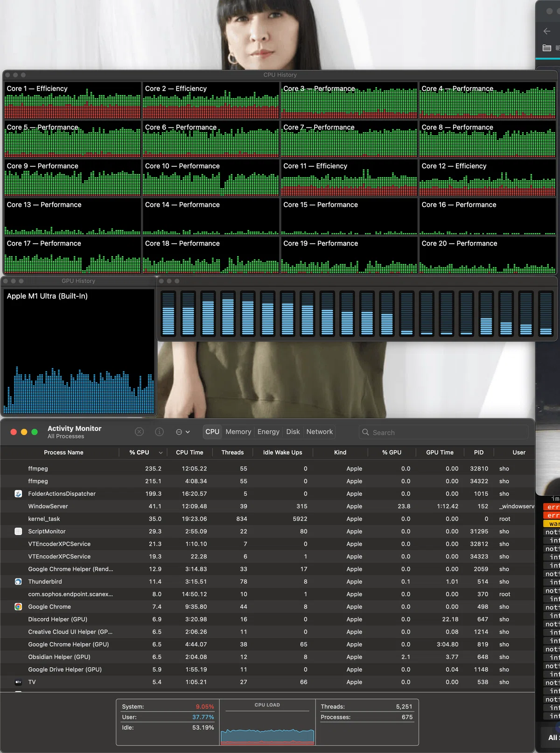Select the ffmpeg process with PID 32810
Viewport: 560px width, 753px height.
click(x=267, y=468)
